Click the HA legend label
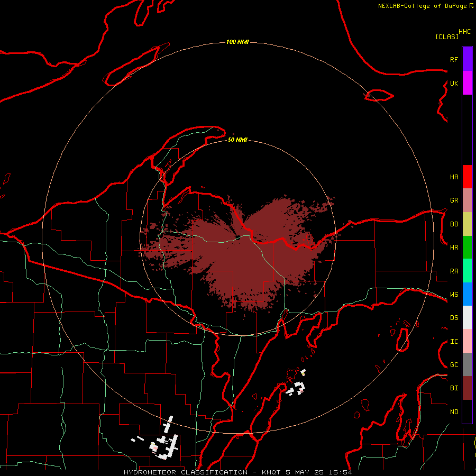 (454, 177)
